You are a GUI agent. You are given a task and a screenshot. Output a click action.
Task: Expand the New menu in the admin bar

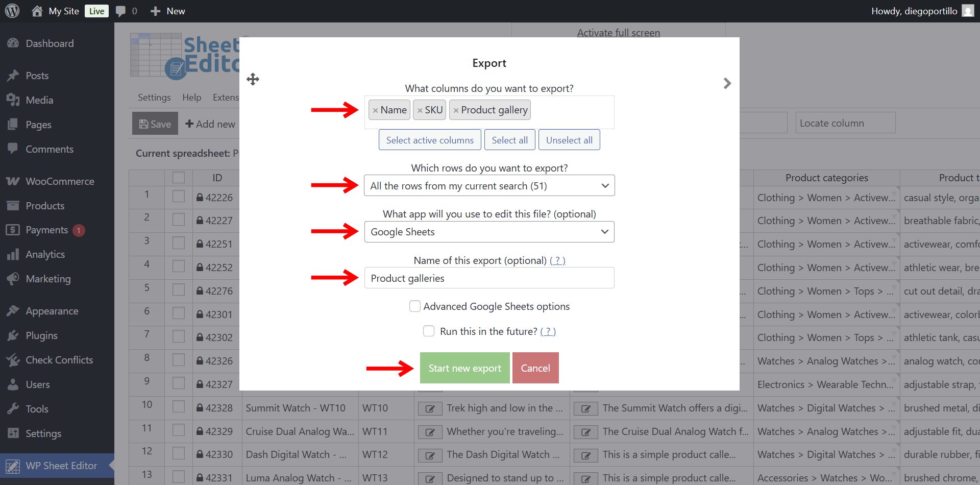tap(167, 11)
